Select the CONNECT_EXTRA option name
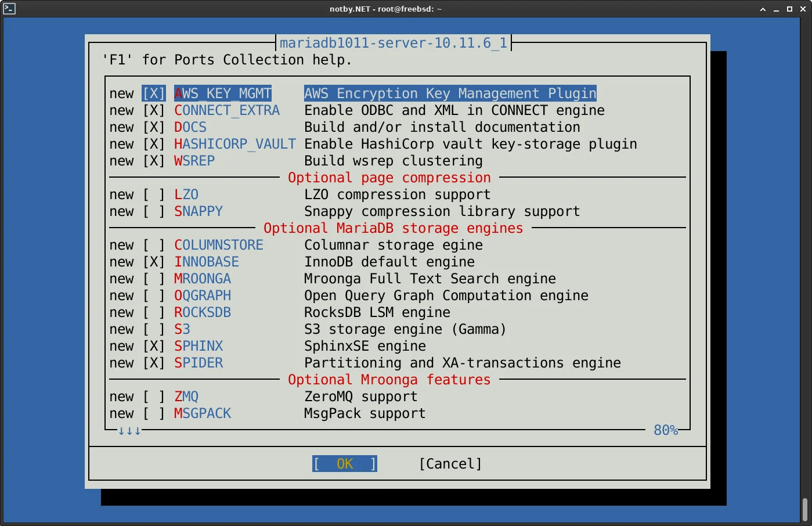The image size is (812, 526). coord(227,110)
